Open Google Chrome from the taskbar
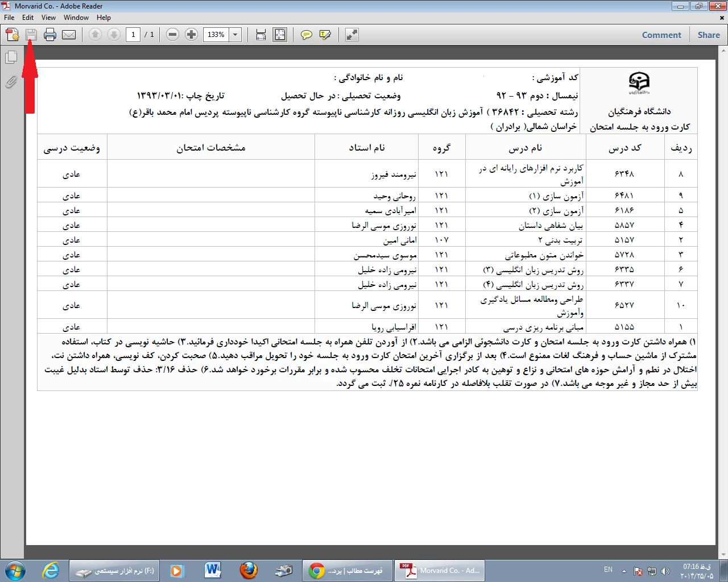 [x=347, y=571]
